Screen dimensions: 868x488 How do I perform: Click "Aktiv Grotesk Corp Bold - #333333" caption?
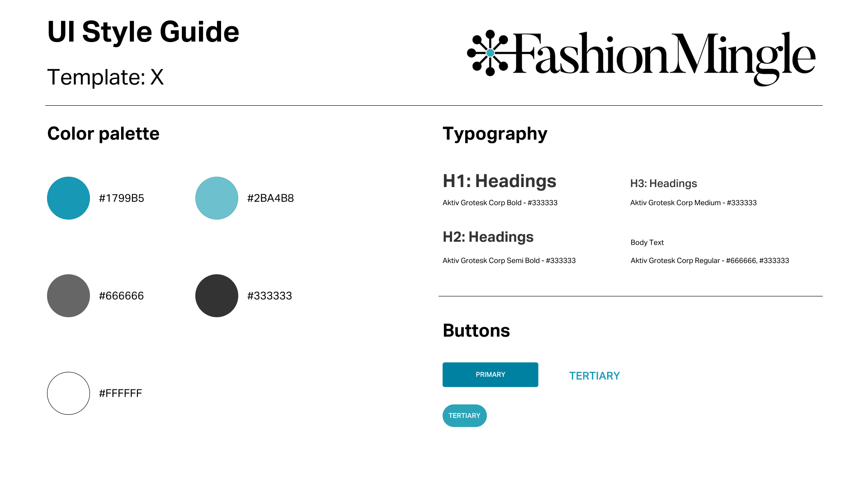pyautogui.click(x=500, y=203)
